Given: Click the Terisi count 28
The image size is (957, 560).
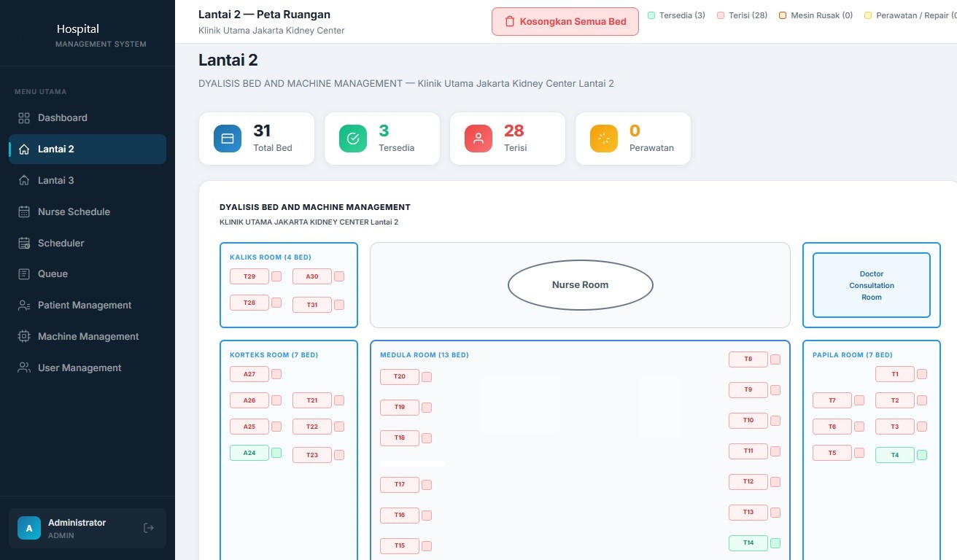Looking at the screenshot, I should tap(514, 131).
